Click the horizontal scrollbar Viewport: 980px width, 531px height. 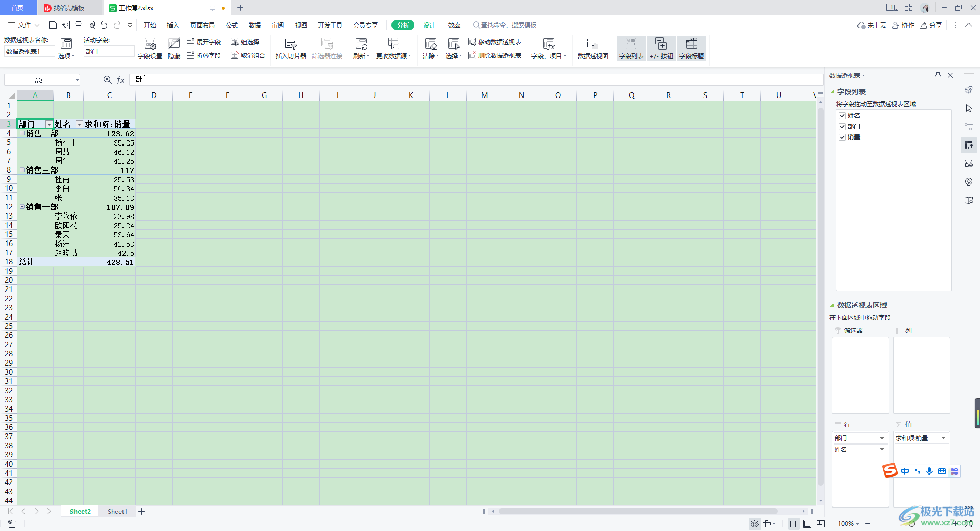tap(638, 511)
